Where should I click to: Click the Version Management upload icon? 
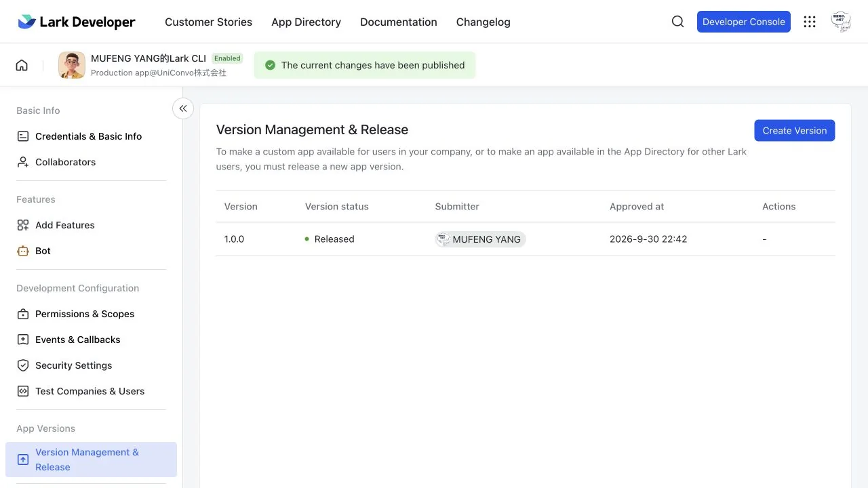pyautogui.click(x=23, y=460)
